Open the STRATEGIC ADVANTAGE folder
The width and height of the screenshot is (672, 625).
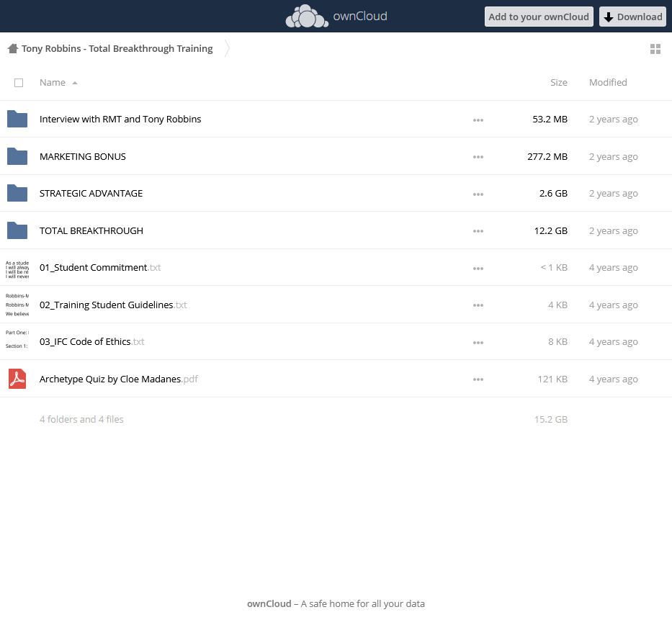coord(91,193)
